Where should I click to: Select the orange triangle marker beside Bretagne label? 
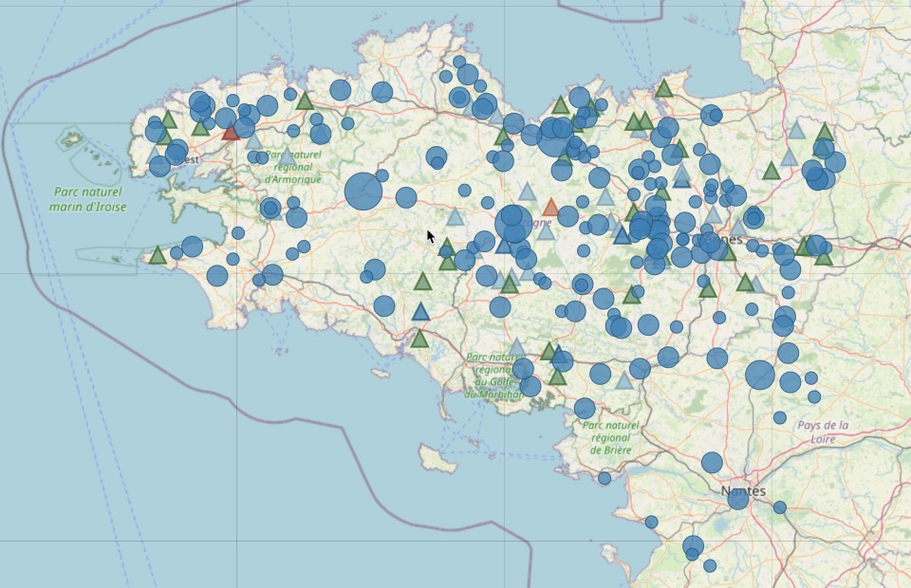coord(550,208)
